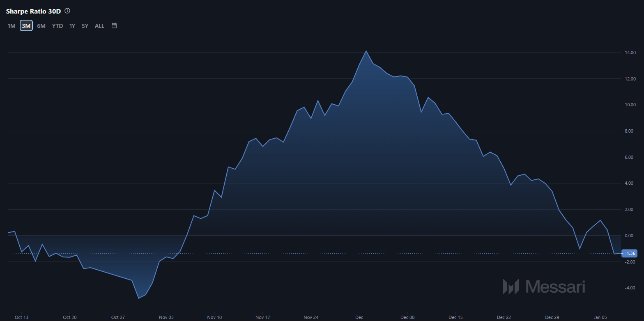
Task: Select the 5Y range option
Action: point(85,26)
